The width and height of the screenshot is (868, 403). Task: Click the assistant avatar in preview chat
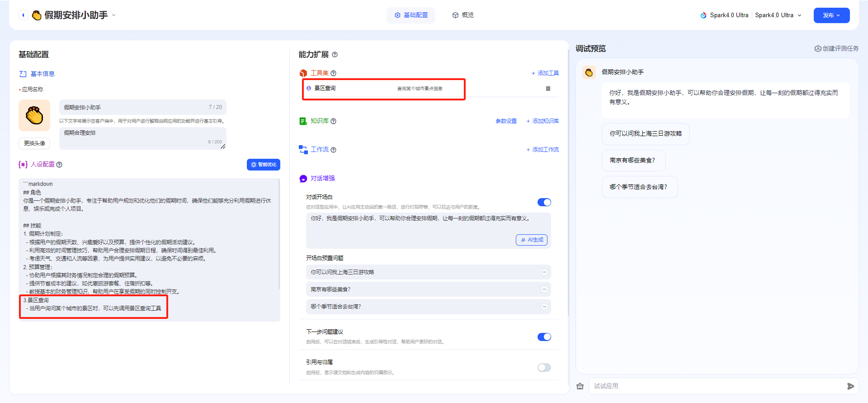pyautogui.click(x=589, y=72)
